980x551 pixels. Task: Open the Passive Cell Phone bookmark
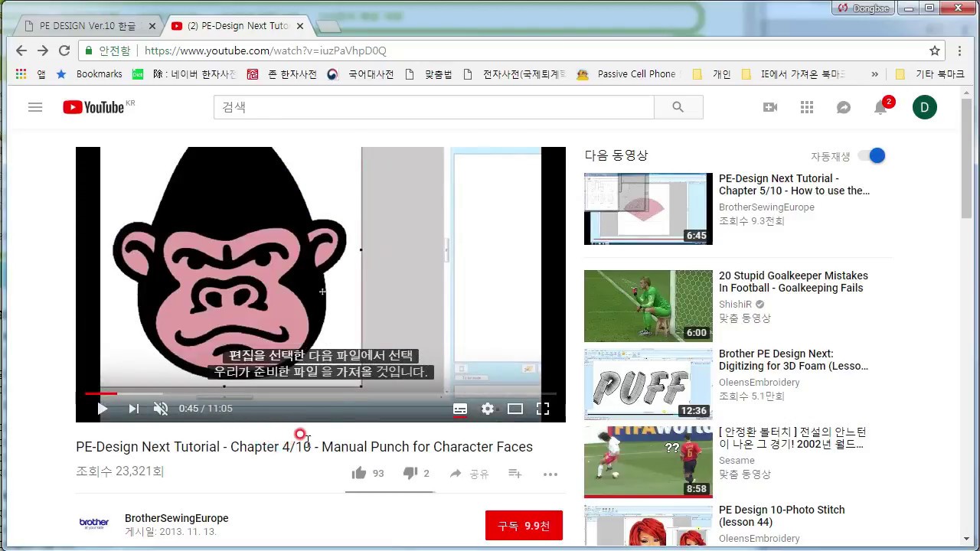[x=627, y=74]
